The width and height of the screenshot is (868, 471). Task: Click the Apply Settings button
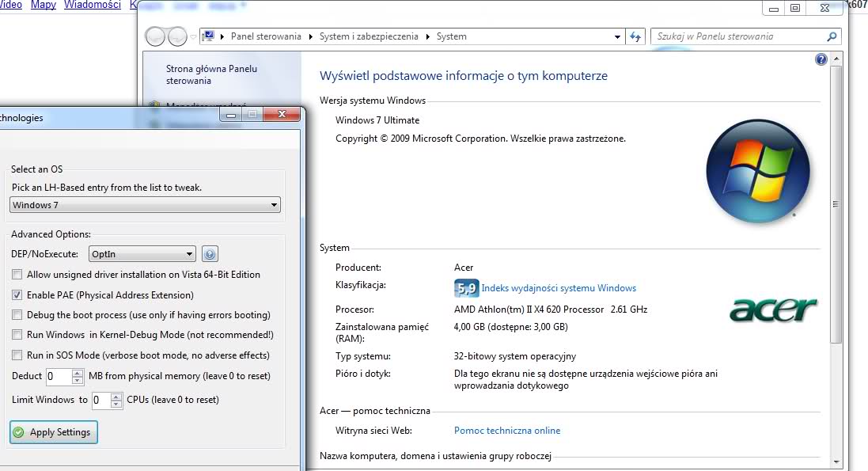54,432
